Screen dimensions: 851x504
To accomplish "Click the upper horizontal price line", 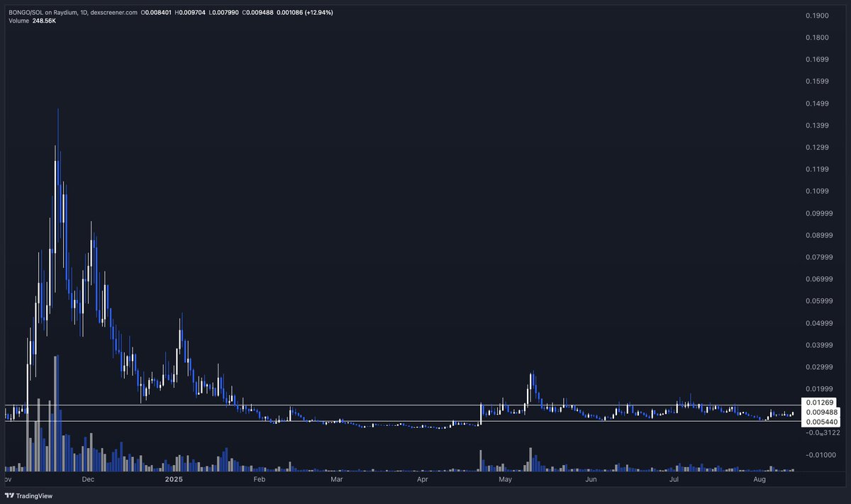I will (355, 405).
